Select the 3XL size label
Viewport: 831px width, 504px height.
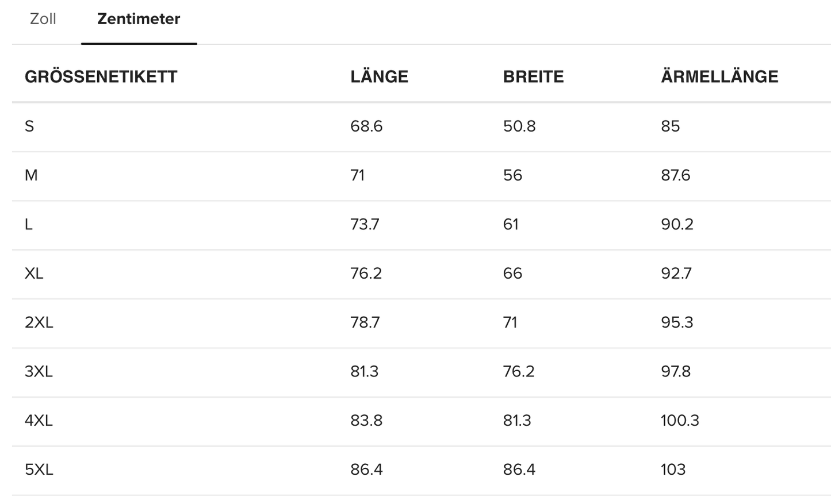[39, 371]
